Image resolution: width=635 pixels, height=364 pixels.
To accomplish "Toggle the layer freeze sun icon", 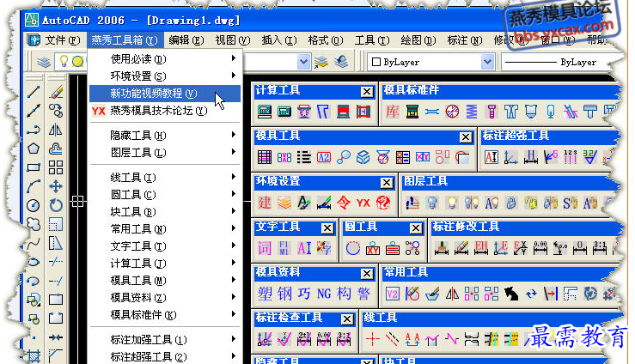I will tap(77, 62).
